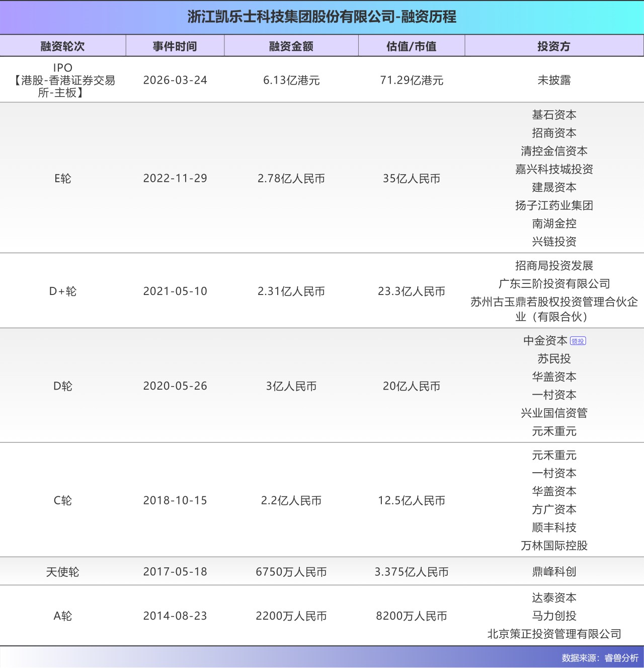Click investor 顺丰科技 under C轮
The height and width of the screenshot is (668, 644).
(x=553, y=527)
